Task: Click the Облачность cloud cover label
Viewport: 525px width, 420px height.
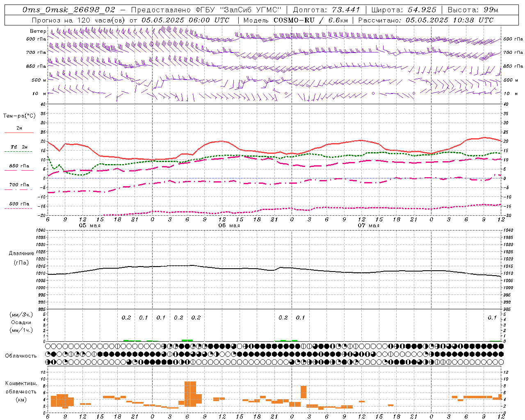Action: pos(21,356)
